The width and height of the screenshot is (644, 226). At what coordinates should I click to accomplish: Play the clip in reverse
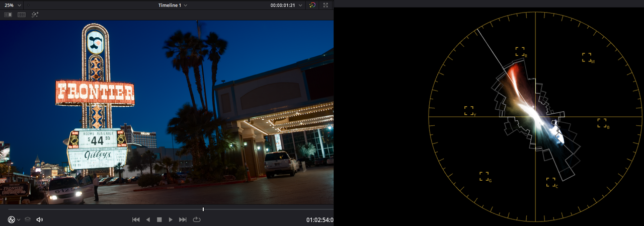(148, 219)
